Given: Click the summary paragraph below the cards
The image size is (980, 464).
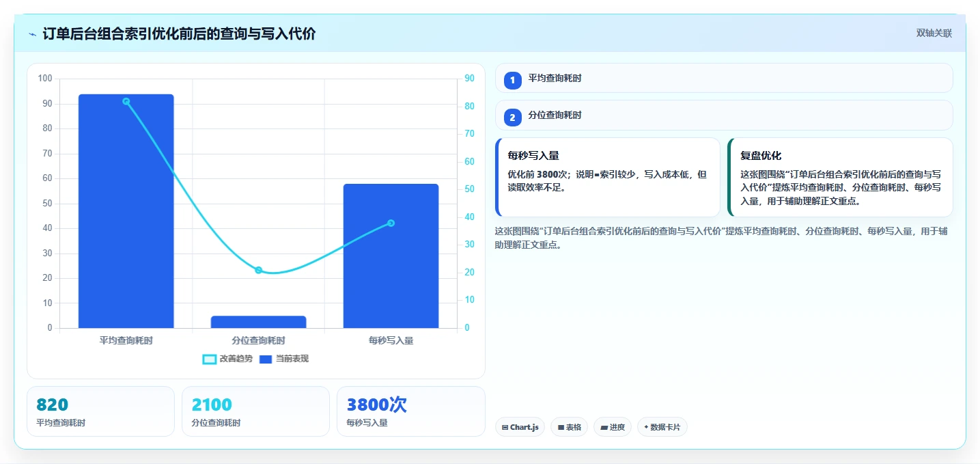Looking at the screenshot, I should point(721,238).
